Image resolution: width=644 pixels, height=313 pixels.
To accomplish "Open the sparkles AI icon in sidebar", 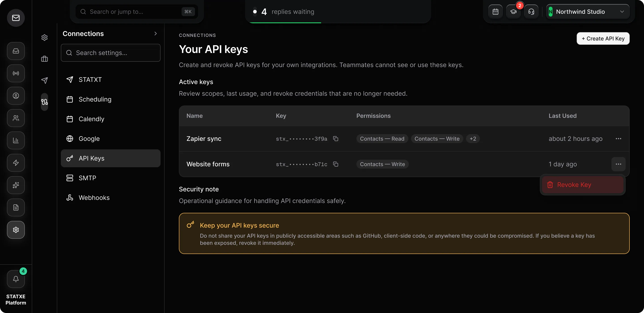I will (16, 185).
